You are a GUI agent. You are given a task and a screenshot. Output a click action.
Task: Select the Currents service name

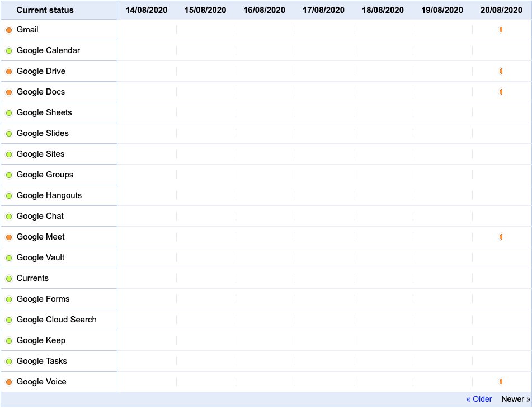[x=32, y=278]
